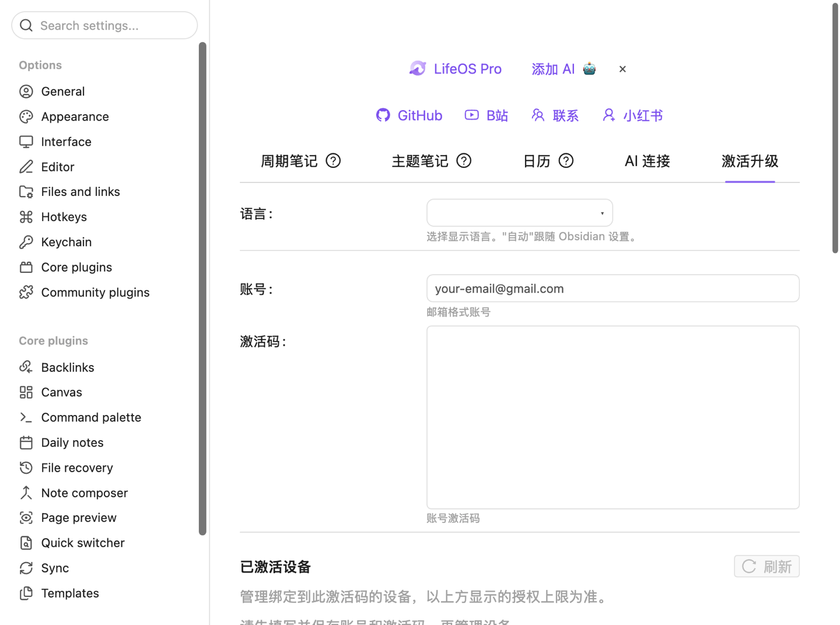The height and width of the screenshot is (625, 840).
Task: Close the LifeOS Pro banner with X
Action: 622,69
